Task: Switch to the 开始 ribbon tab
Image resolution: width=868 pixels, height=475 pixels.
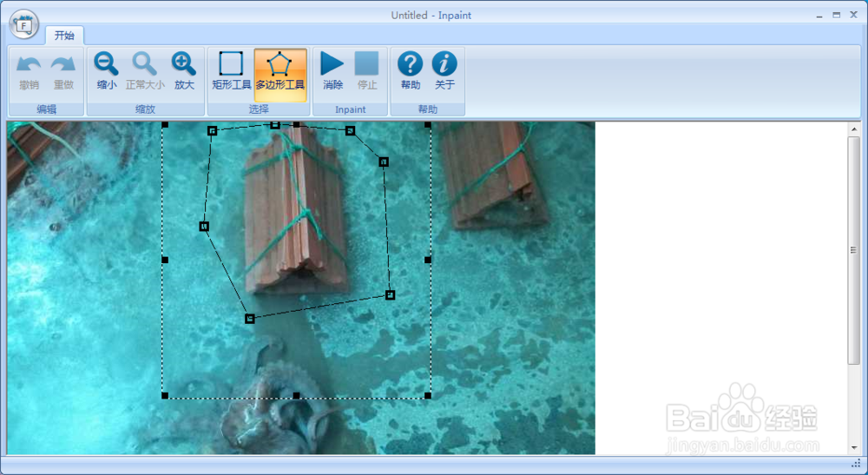Action: click(x=64, y=36)
